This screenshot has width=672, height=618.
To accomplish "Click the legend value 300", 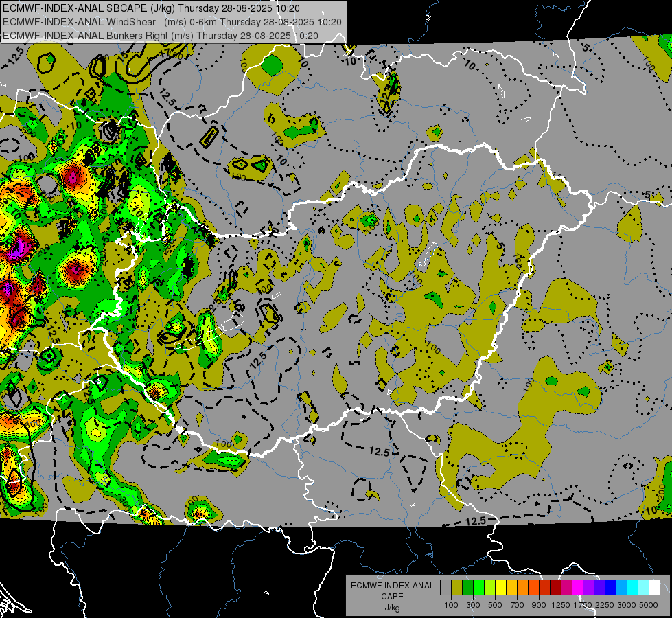I will point(473,605).
